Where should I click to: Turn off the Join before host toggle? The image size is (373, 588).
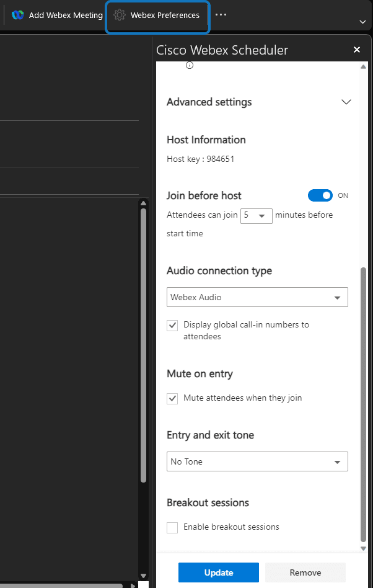(320, 195)
